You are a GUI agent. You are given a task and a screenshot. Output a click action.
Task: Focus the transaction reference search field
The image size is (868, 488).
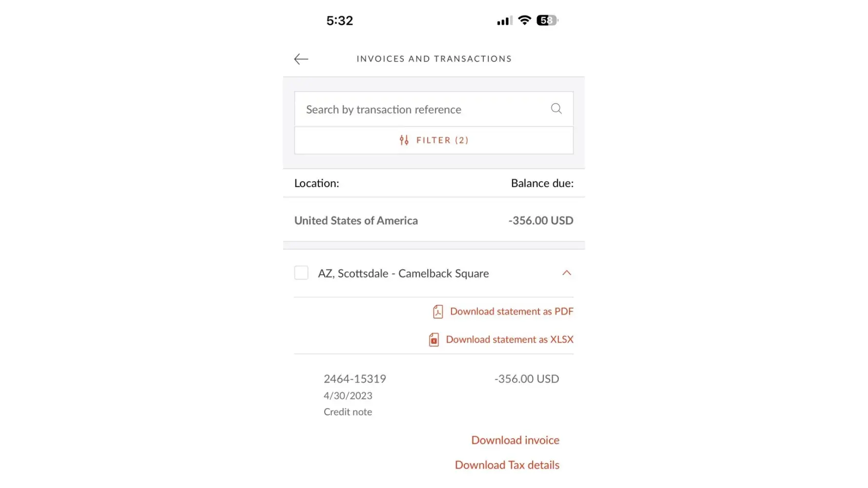pyautogui.click(x=420, y=109)
